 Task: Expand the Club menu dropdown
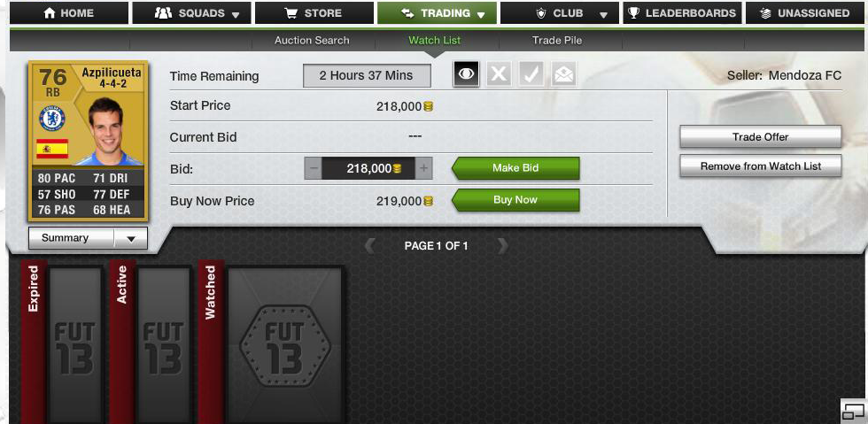point(560,13)
